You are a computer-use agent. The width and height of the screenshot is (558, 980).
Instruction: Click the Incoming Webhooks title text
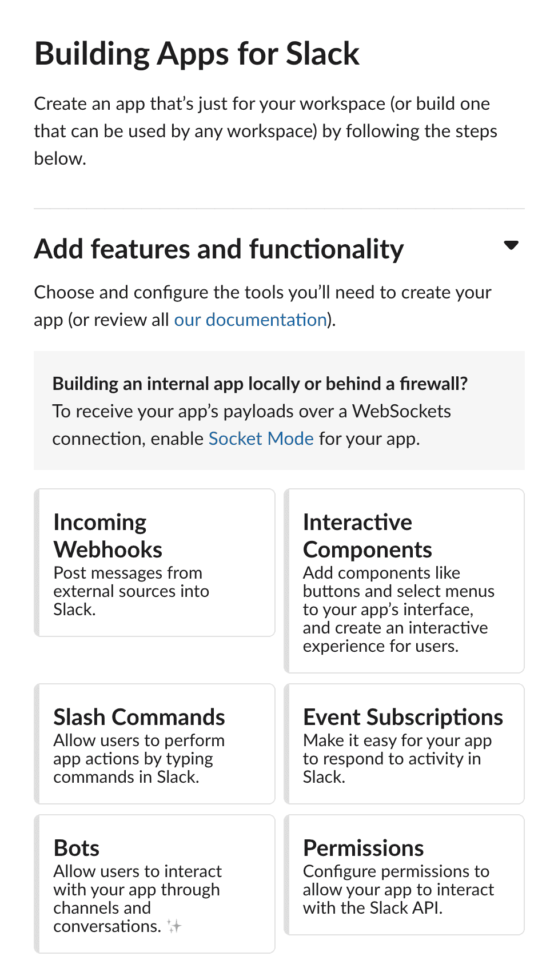[108, 536]
